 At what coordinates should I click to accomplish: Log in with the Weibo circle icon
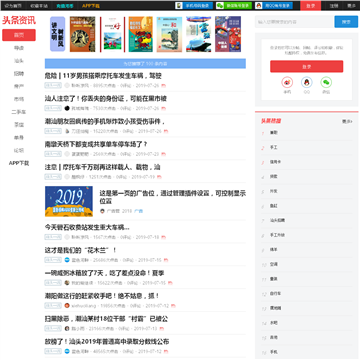287,82
